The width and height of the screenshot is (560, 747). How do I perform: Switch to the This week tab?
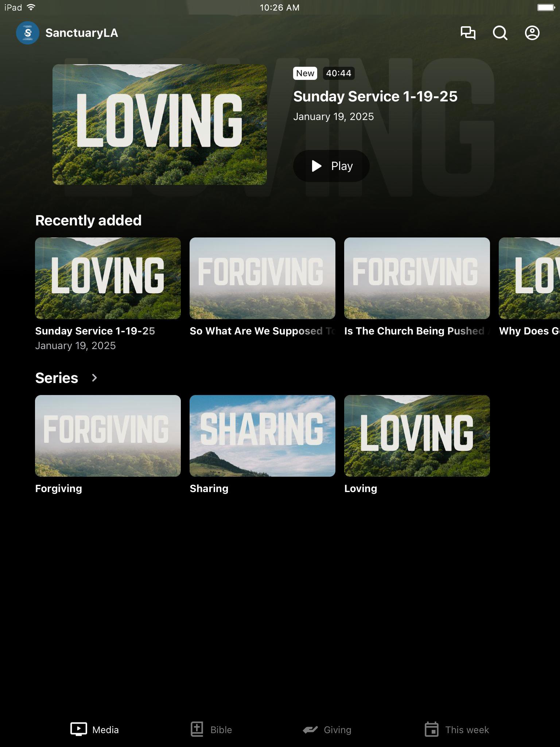coord(457,729)
